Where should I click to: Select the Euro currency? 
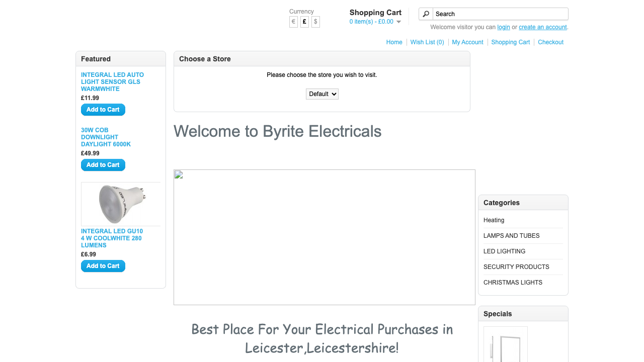293,22
